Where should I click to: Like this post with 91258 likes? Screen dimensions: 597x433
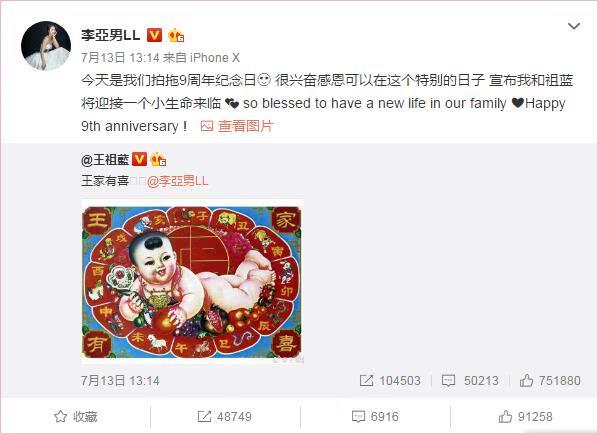click(x=525, y=417)
